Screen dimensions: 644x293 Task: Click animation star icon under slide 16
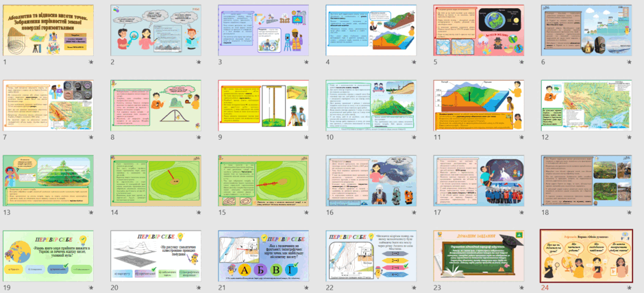click(x=414, y=213)
